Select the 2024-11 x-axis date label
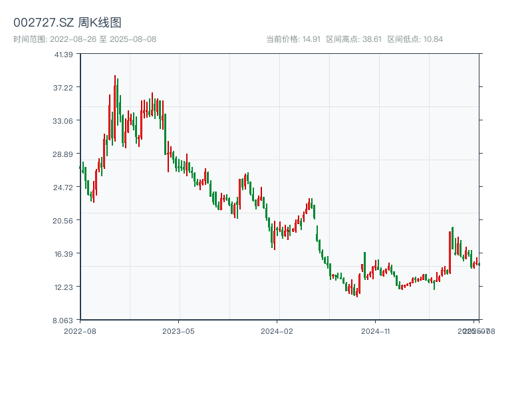532x399 pixels. click(376, 331)
